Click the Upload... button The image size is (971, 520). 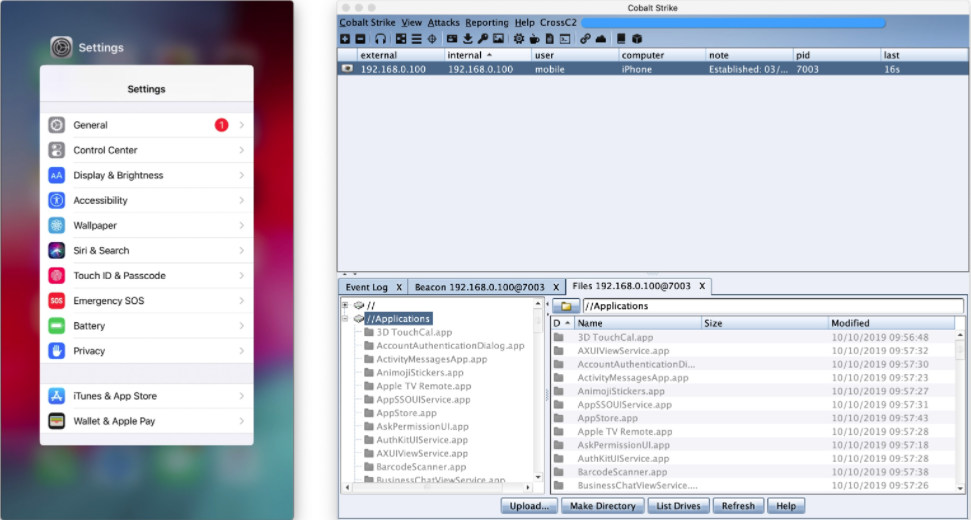coord(529,506)
